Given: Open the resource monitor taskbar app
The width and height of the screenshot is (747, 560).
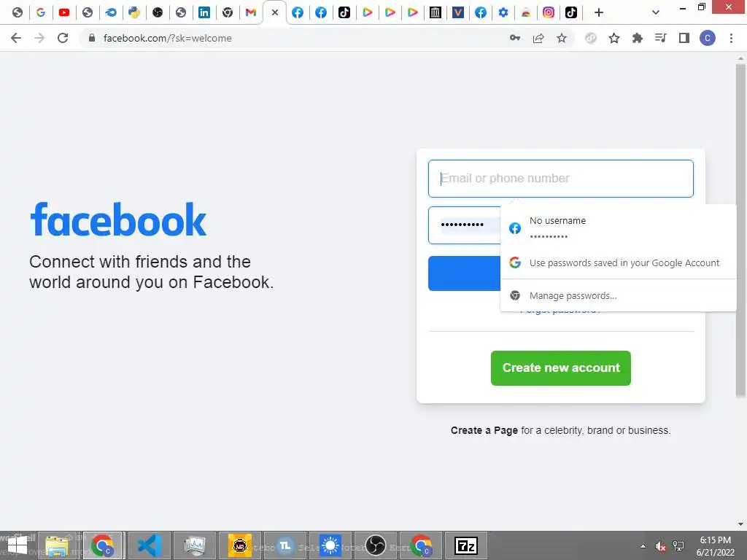Looking at the screenshot, I should [195, 545].
